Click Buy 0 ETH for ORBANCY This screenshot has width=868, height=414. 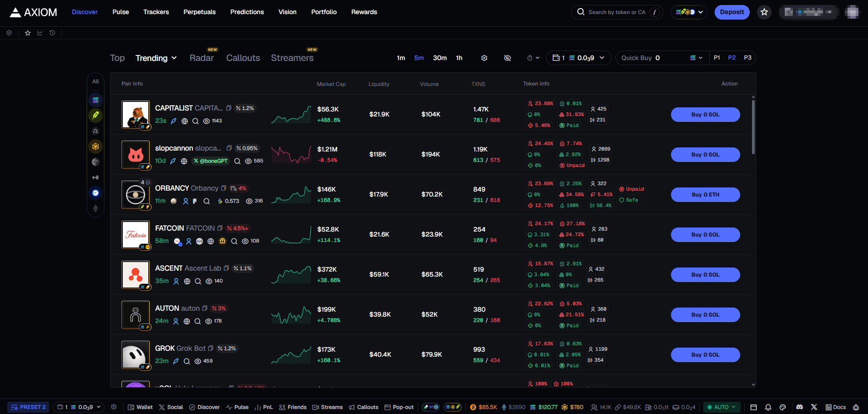click(x=706, y=195)
